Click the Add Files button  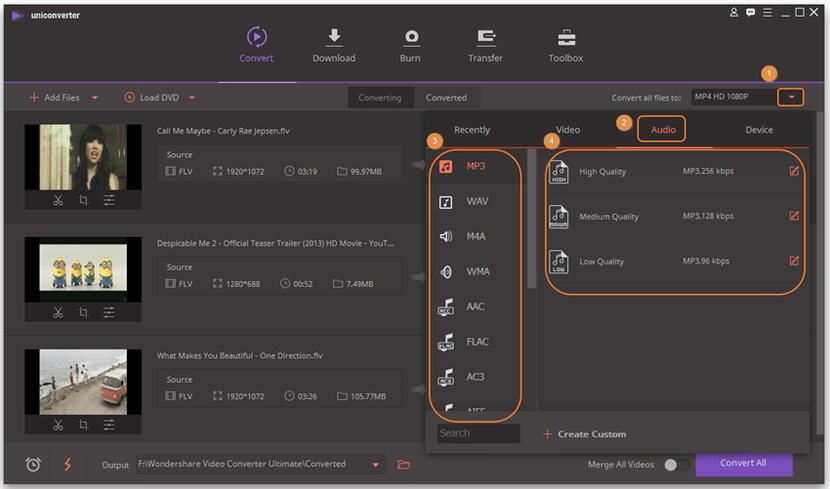pos(55,97)
